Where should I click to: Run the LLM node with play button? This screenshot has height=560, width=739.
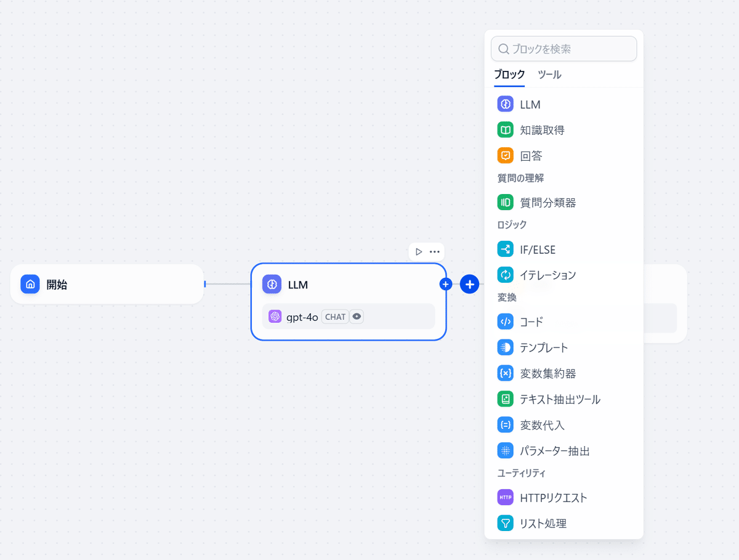point(419,251)
